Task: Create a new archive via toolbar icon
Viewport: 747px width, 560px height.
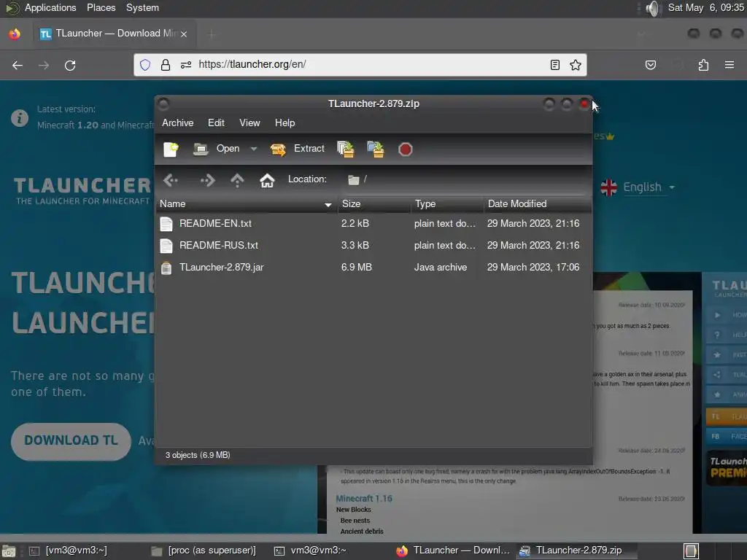Action: (x=171, y=149)
